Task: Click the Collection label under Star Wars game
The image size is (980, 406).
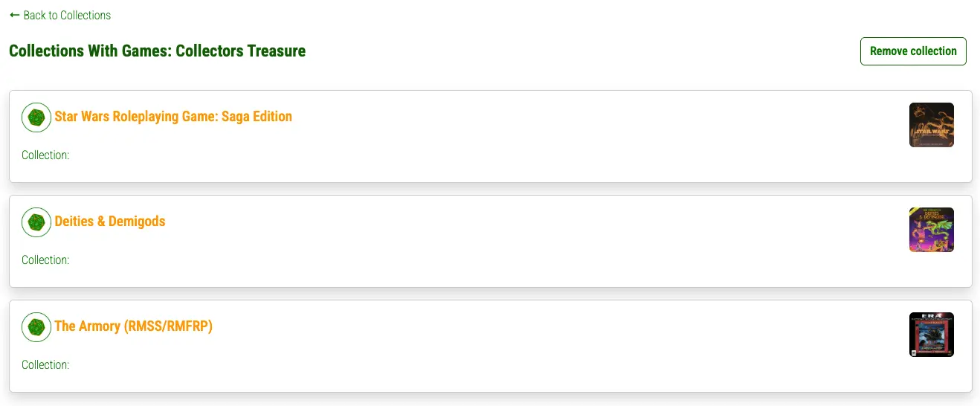Action: pyautogui.click(x=45, y=155)
